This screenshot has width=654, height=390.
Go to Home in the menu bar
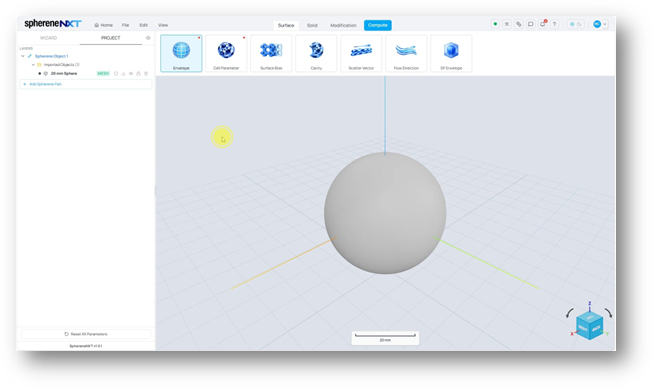pos(103,25)
